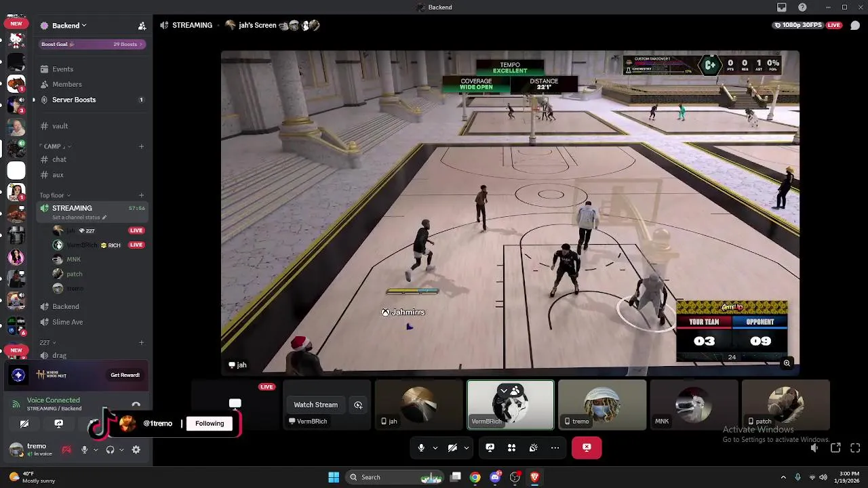Add a channel to CAMP category
This screenshot has height=488, width=868.
click(x=141, y=146)
